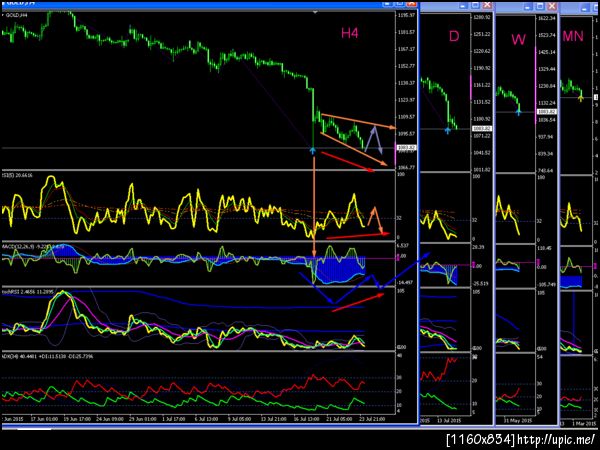Click the pink 'H4' text label

(x=350, y=33)
